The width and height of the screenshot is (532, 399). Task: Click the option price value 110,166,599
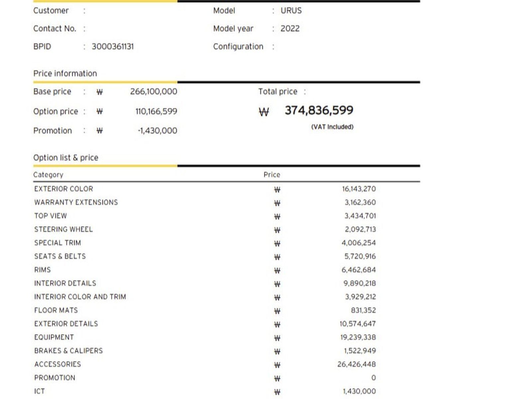pyautogui.click(x=156, y=111)
